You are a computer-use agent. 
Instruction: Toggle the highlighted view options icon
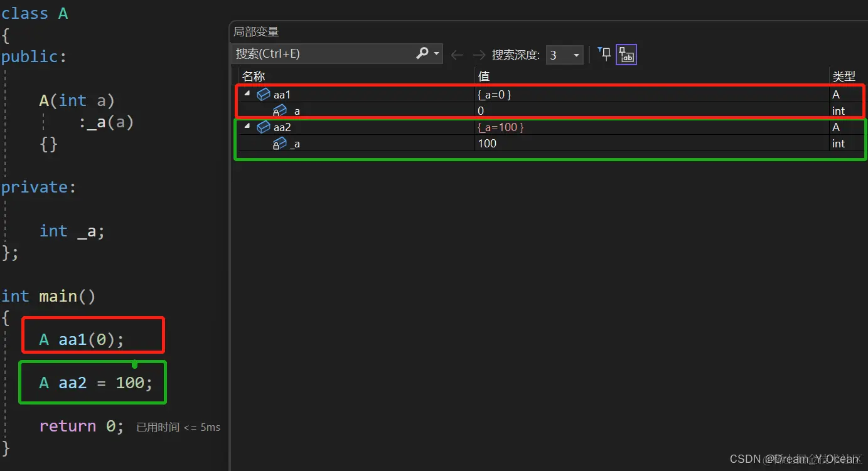[626, 55]
